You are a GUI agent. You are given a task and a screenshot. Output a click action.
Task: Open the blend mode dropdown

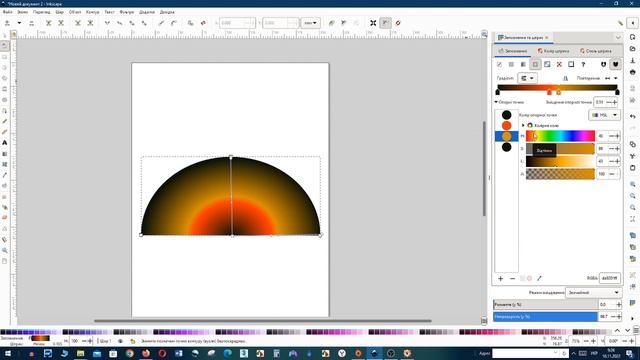(593, 293)
